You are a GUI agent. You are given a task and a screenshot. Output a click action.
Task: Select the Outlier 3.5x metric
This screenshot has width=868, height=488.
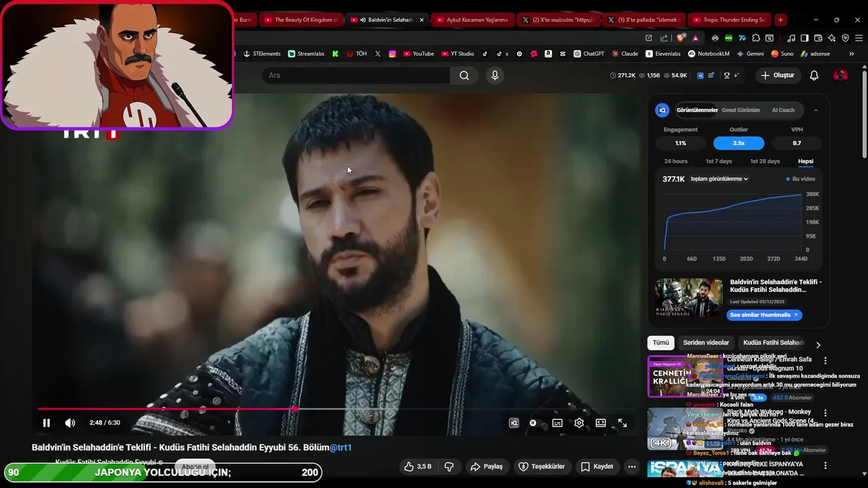(738, 143)
